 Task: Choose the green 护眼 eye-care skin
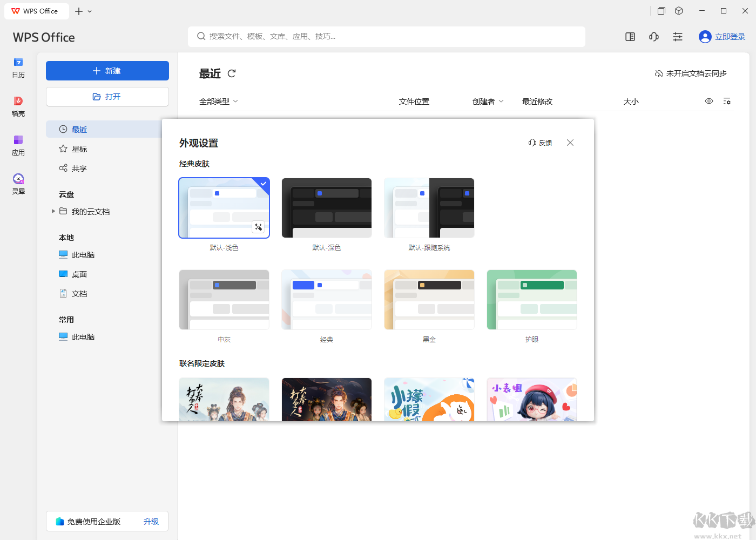532,300
